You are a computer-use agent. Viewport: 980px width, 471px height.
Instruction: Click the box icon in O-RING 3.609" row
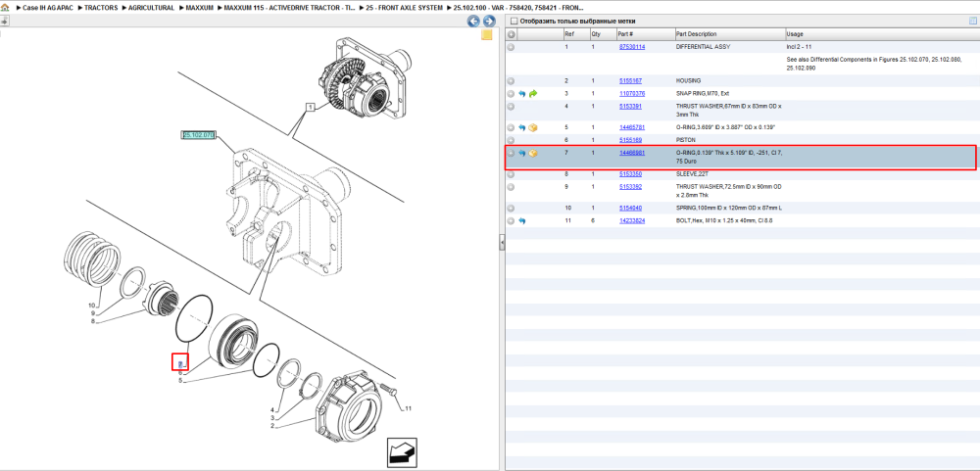[x=533, y=127]
